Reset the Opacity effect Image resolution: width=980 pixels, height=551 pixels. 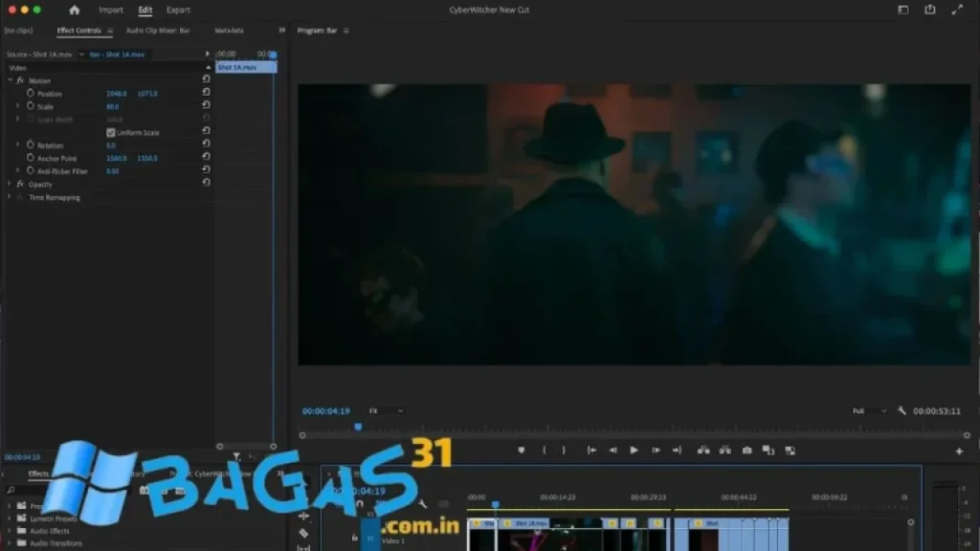[207, 183]
